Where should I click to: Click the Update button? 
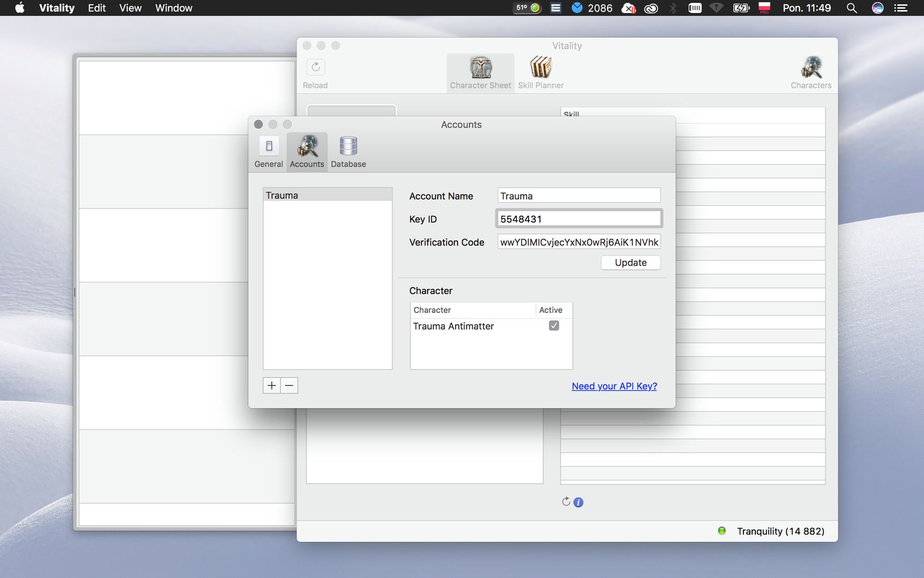tap(631, 262)
